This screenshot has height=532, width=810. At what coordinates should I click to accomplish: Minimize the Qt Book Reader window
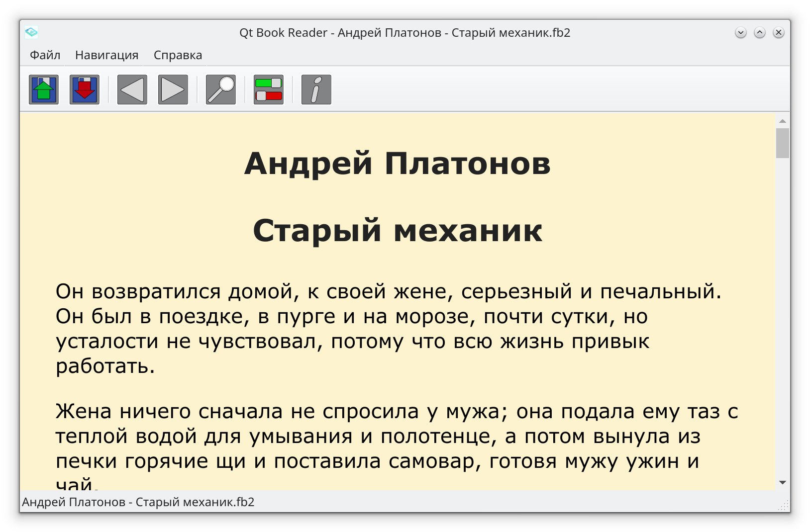(x=741, y=33)
